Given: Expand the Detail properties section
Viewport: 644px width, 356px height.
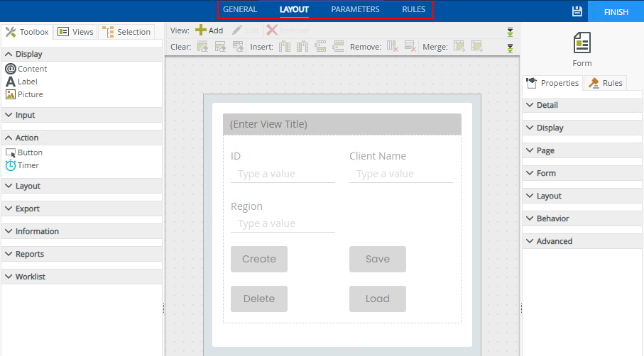Looking at the screenshot, I should point(547,105).
